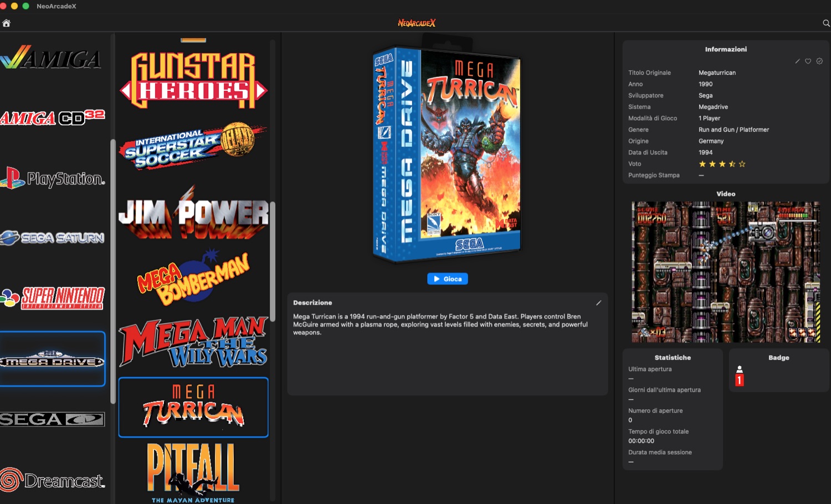Set rating to fourth star
This screenshot has width=831, height=504.
click(732, 164)
